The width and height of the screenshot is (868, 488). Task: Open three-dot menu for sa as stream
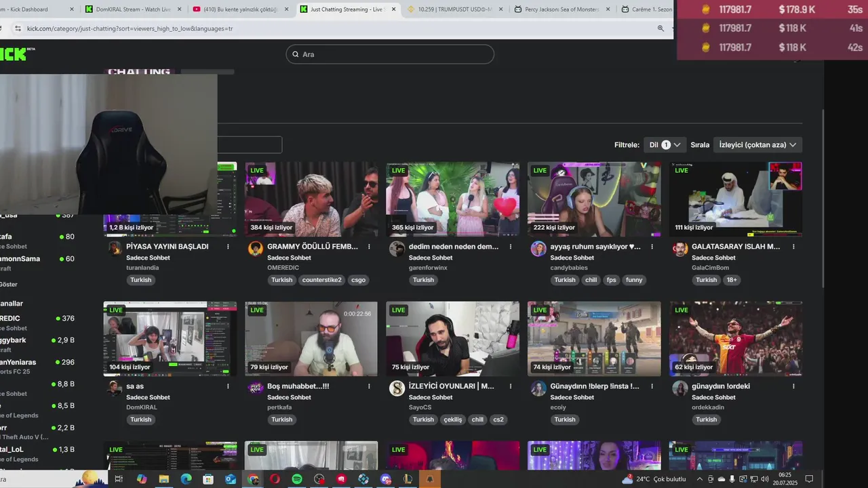228,386
